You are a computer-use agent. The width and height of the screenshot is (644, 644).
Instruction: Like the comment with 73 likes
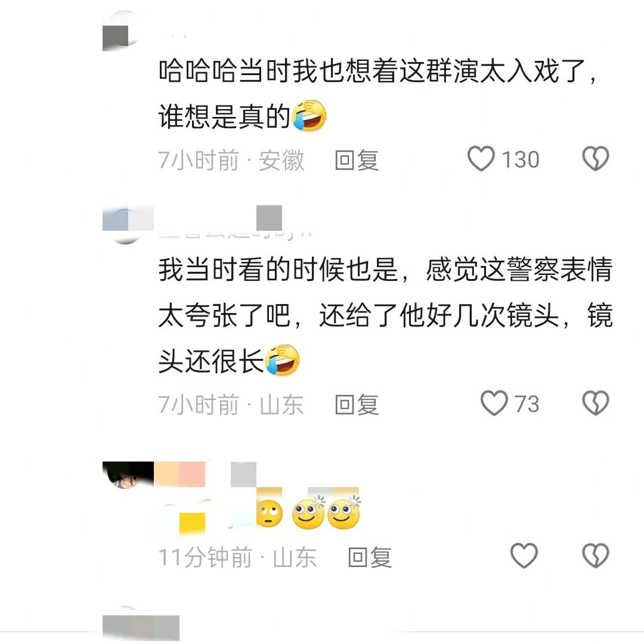point(494,403)
